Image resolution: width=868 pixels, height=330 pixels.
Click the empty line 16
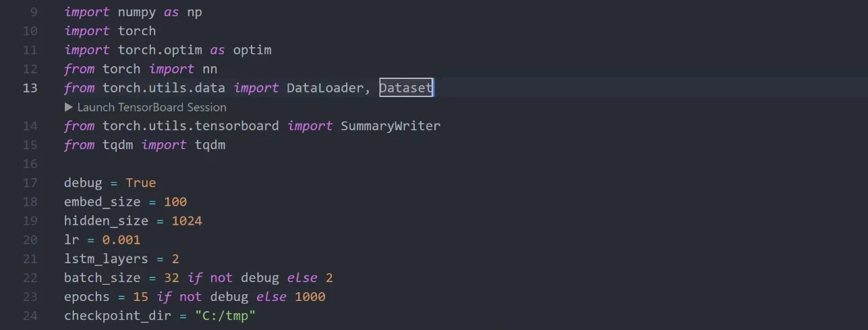202,164
